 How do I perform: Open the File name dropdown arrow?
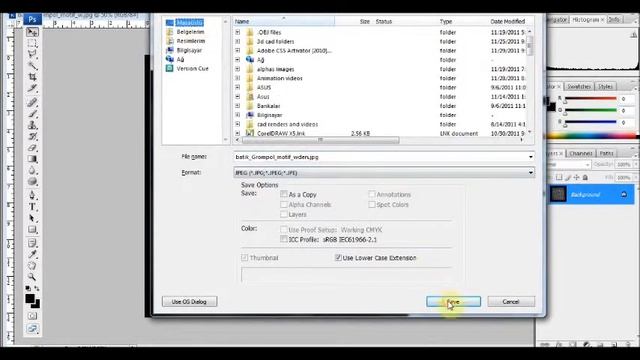pyautogui.click(x=530, y=157)
